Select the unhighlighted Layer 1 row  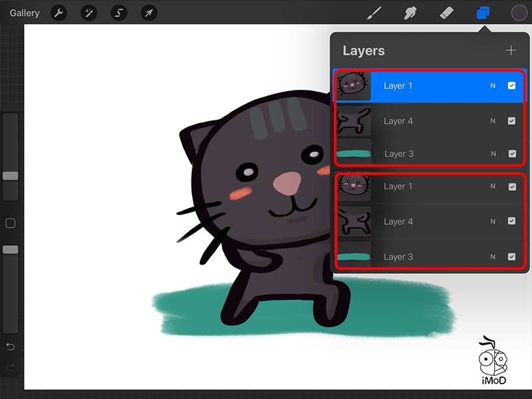(x=426, y=187)
